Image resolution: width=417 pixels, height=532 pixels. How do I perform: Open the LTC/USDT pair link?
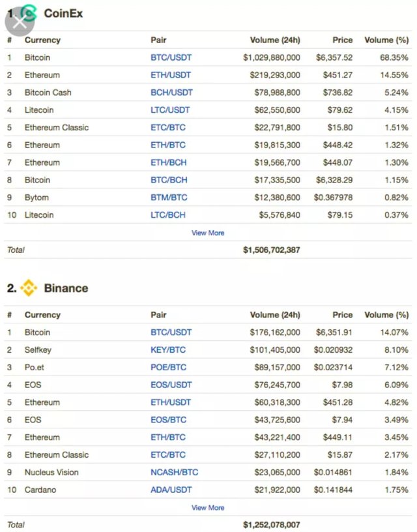[x=171, y=110]
